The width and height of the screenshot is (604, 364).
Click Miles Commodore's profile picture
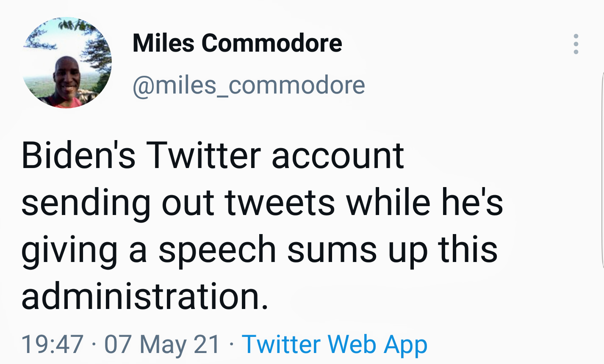[x=67, y=63]
